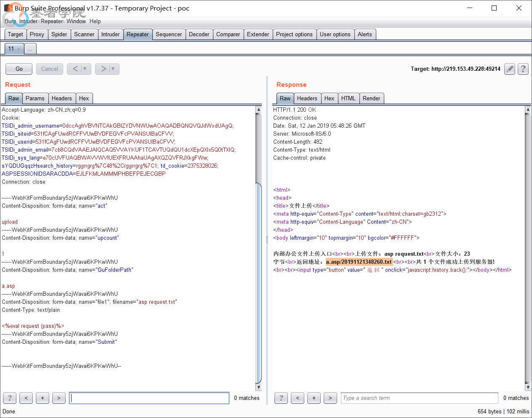
Task: Click request search plus options button
Action: [43, 398]
